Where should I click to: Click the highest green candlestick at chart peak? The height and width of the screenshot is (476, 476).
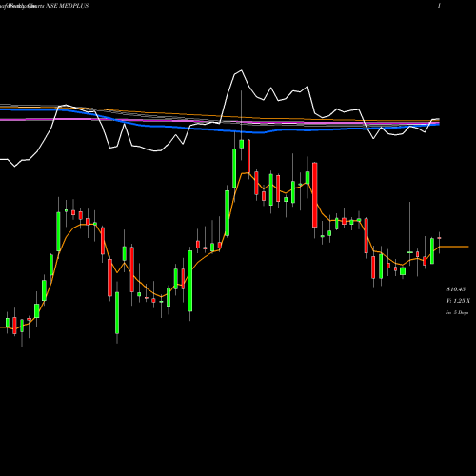click(x=242, y=144)
